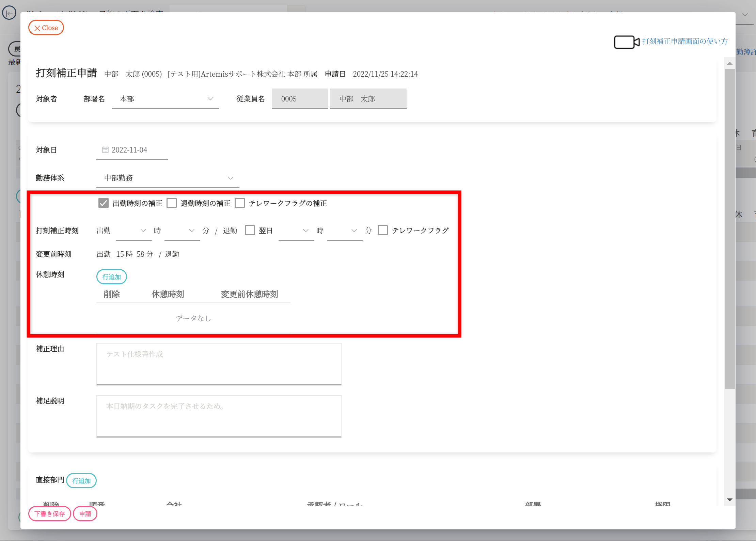This screenshot has height=541, width=756.
Task: Click the video camera icon
Action: click(626, 42)
